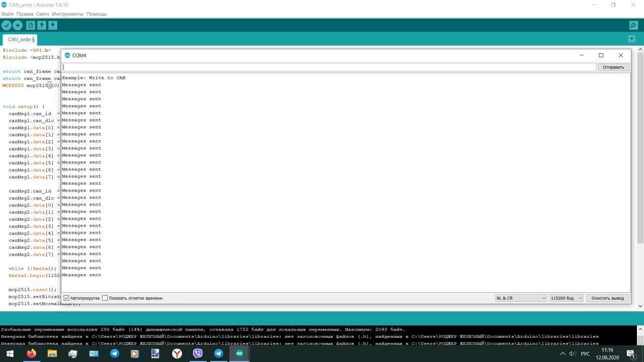Enable Показать отметки времени checkbox
Viewport: 644px width, 362px height.
tap(105, 298)
